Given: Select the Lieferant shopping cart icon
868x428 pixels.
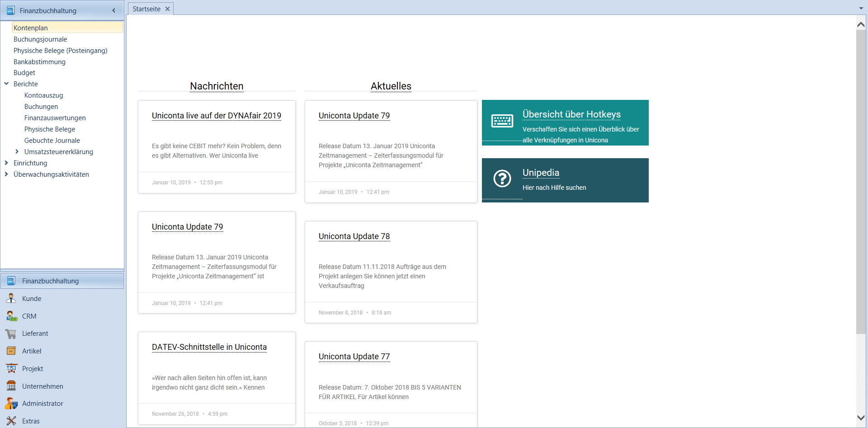Looking at the screenshot, I should [11, 334].
